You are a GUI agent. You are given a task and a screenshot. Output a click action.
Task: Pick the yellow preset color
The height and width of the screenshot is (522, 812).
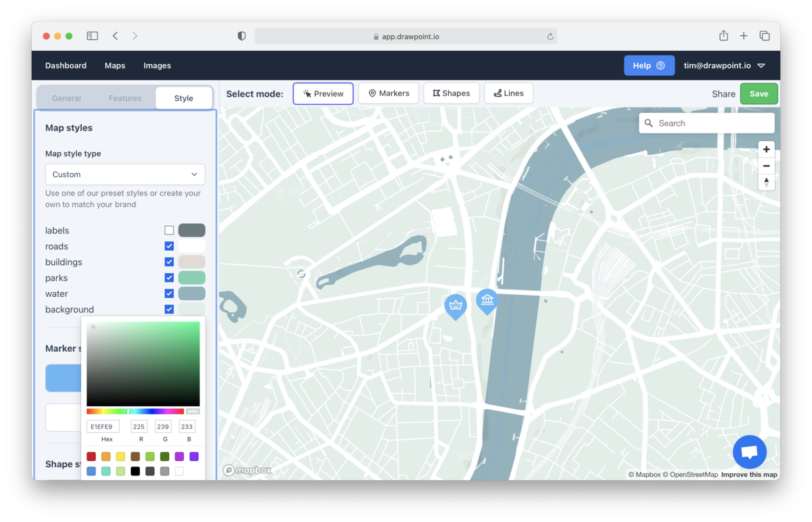(120, 456)
